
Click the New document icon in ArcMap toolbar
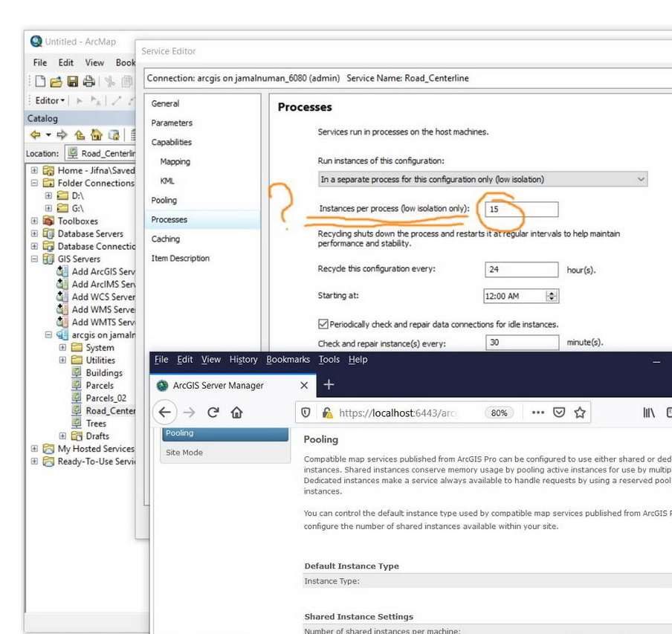(x=40, y=82)
